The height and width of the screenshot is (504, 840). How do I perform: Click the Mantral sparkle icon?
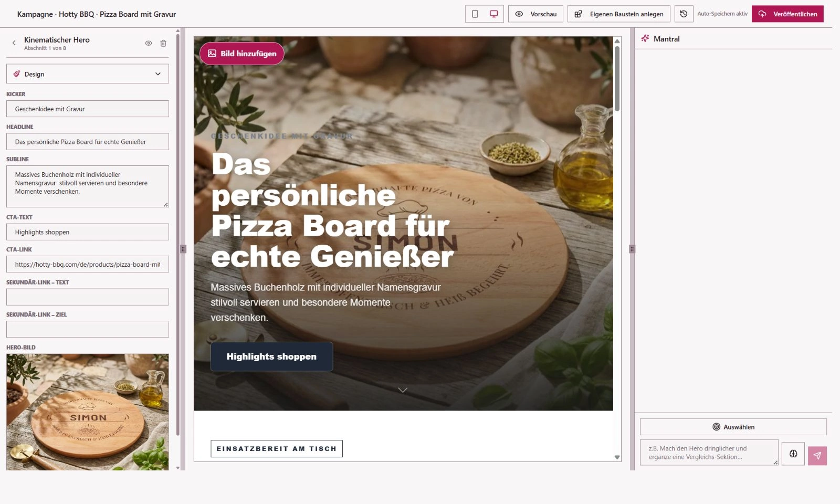645,38
